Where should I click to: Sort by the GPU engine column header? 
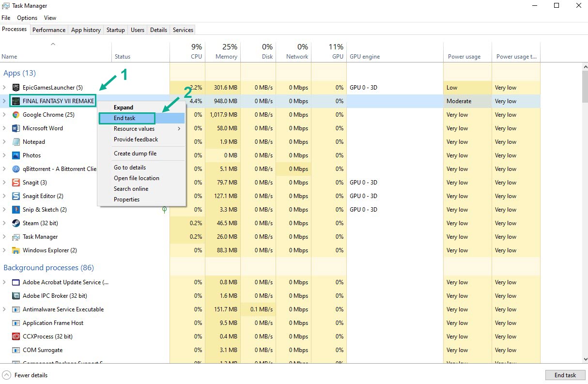pos(395,51)
